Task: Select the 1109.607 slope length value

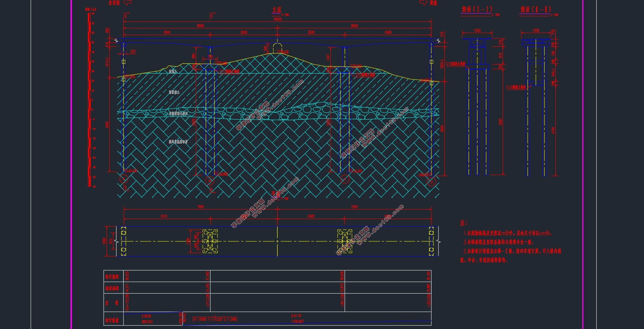Action: 298,321
